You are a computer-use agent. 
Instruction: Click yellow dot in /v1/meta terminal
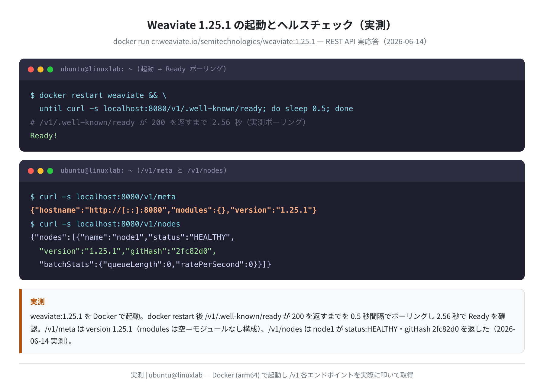point(40,171)
